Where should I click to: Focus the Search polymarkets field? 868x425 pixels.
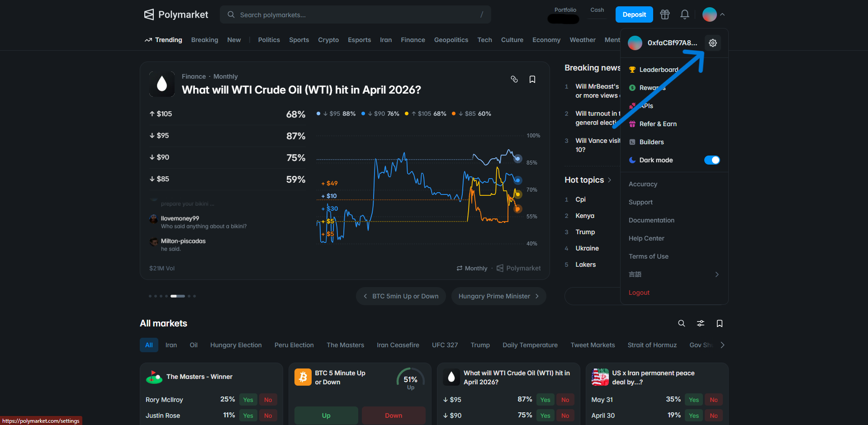coord(356,14)
